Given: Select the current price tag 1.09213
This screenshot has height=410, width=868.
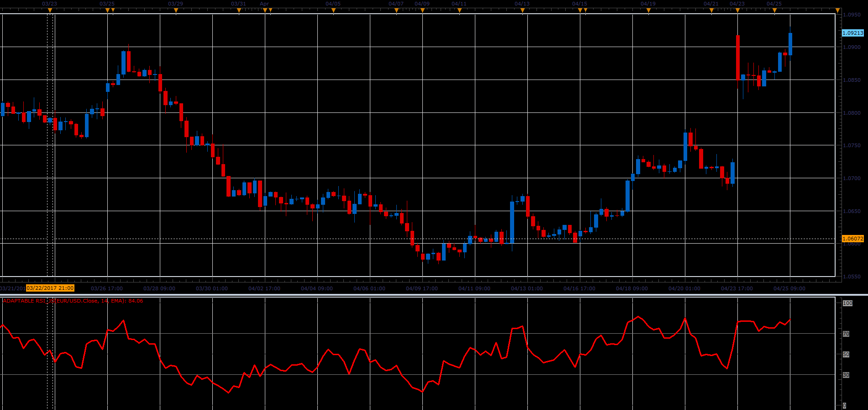Looking at the screenshot, I should point(852,33).
